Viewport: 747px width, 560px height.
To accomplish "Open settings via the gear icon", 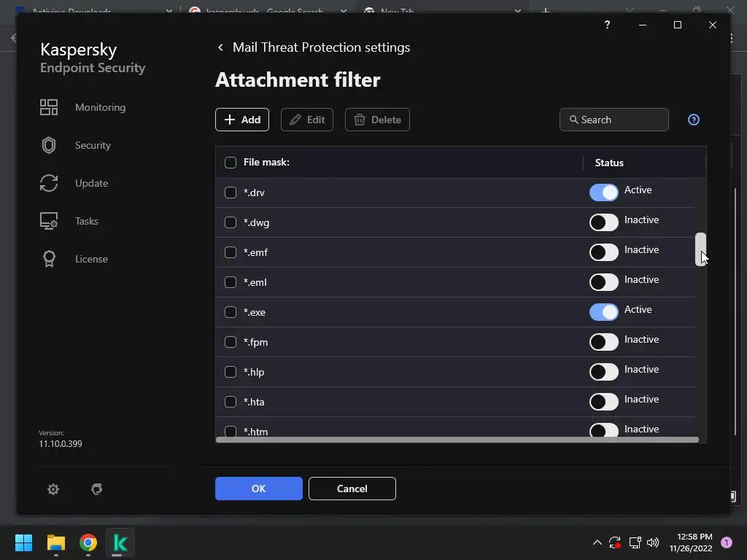I will coord(53,489).
